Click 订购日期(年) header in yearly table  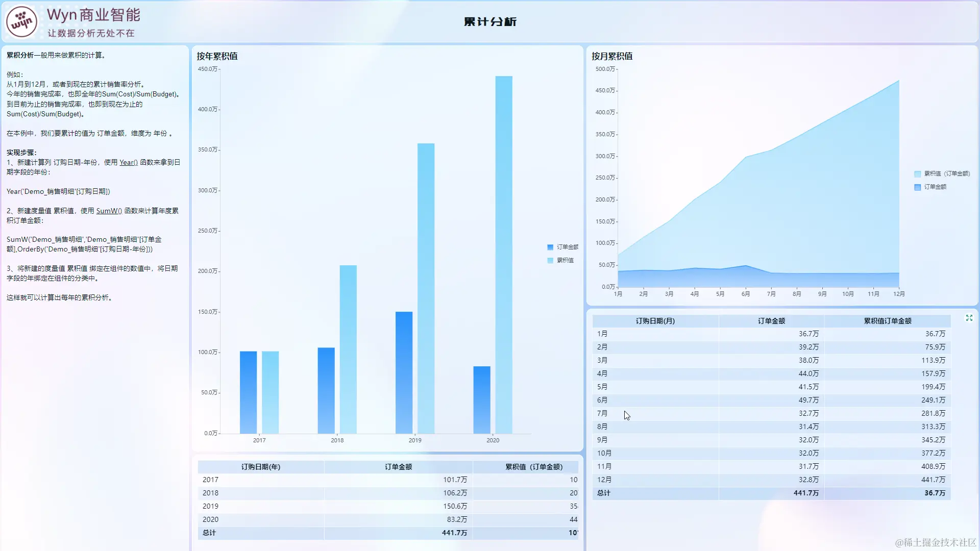tap(260, 467)
